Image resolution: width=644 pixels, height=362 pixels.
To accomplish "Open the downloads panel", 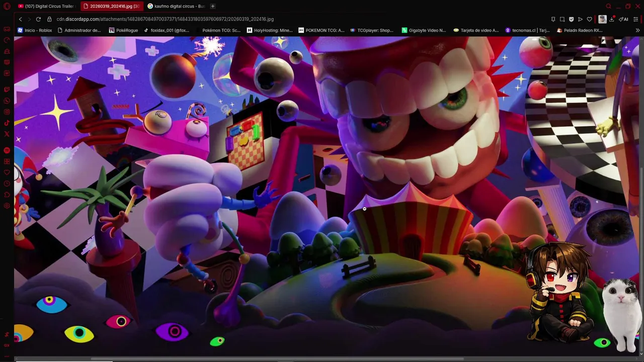I will pyautogui.click(x=612, y=19).
